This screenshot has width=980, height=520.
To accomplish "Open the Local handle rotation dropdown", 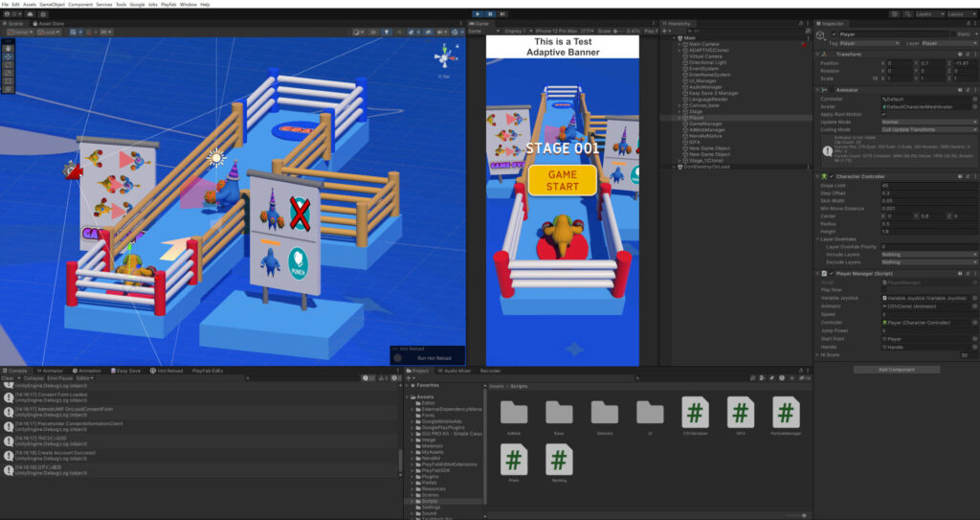I will [x=48, y=32].
